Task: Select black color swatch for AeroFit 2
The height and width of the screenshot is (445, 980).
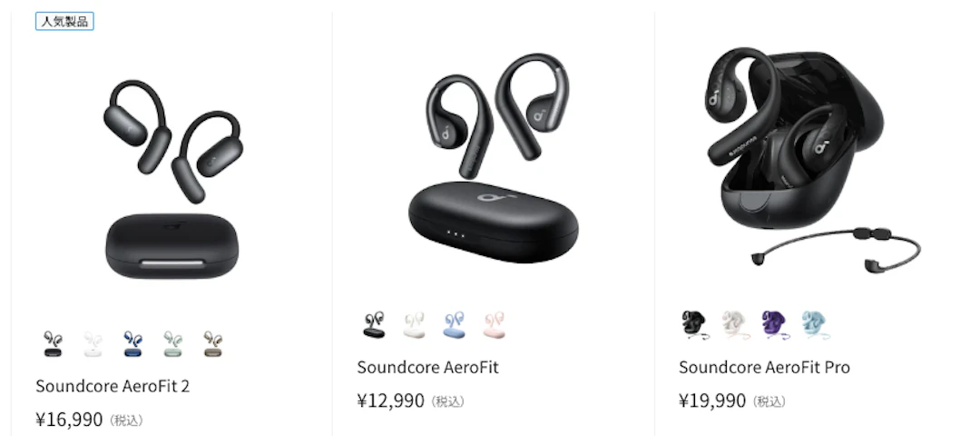Action: coord(54,344)
